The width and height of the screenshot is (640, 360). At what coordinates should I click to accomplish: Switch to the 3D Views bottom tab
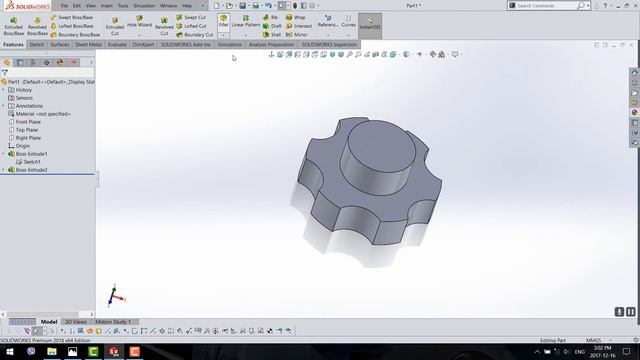coord(76,322)
